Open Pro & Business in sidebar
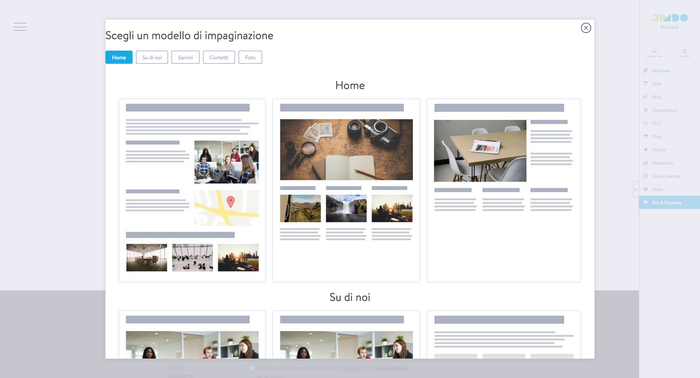The width and height of the screenshot is (700, 378). (x=669, y=203)
